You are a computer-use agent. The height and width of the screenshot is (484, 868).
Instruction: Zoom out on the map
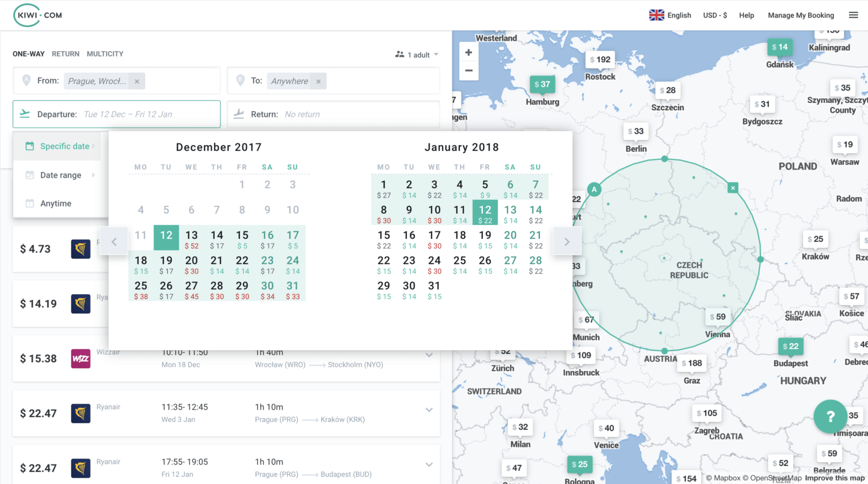(469, 70)
